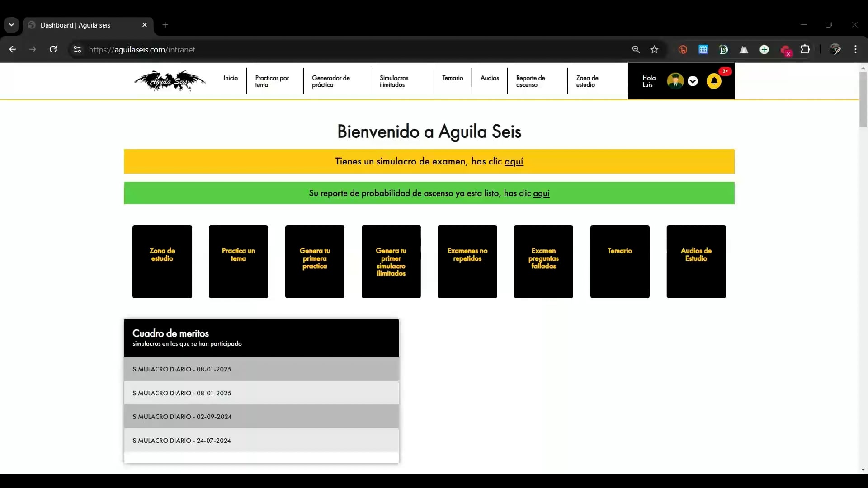868x488 pixels.
Task: Click the user profile avatar picture
Action: click(675, 81)
